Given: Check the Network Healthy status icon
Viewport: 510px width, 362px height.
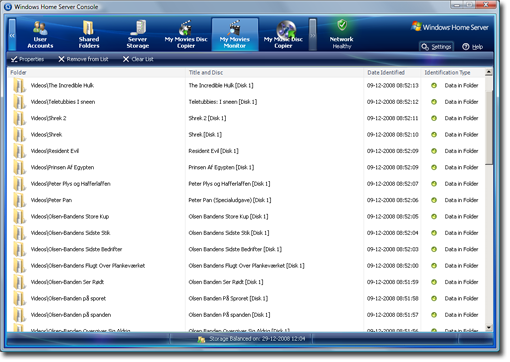Looking at the screenshot, I should pos(342,25).
